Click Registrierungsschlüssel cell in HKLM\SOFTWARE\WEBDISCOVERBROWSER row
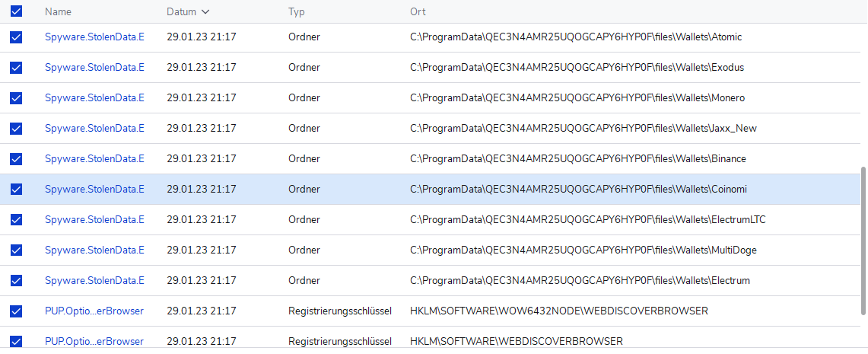 click(340, 342)
